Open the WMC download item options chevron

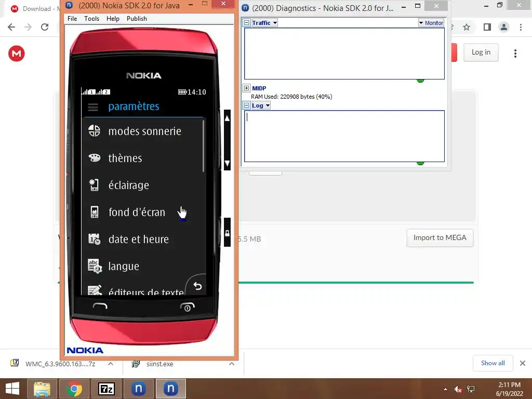[x=111, y=364]
